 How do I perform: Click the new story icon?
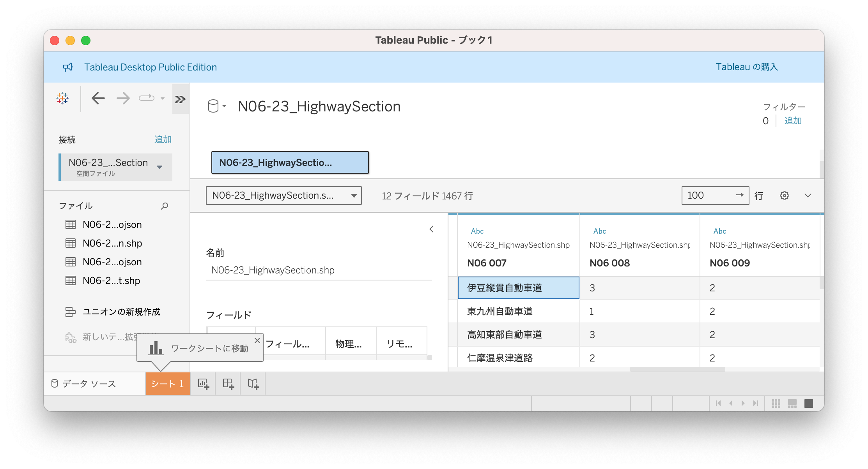point(253,384)
